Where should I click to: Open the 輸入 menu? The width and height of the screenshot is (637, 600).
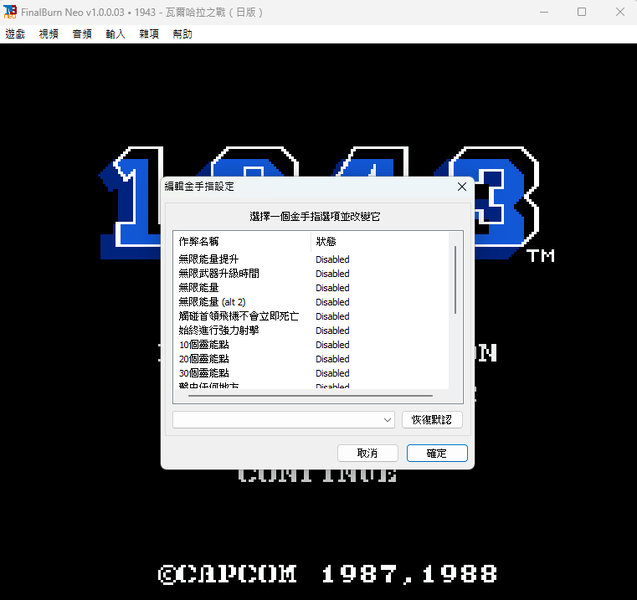pos(115,34)
